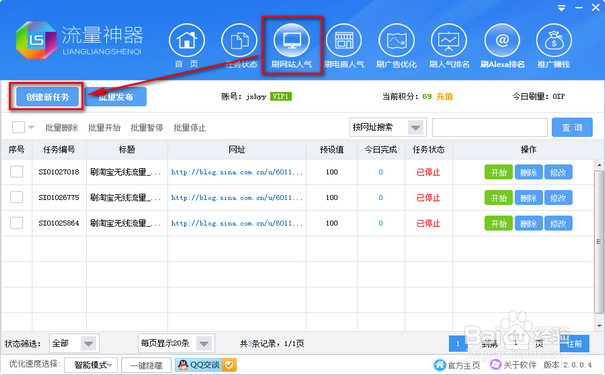Open the 刷广告优化 icon
The image size is (605, 375).
[397, 40]
